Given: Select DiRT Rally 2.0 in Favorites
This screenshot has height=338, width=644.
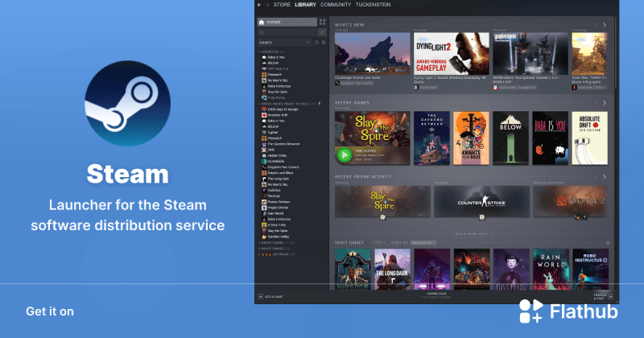Looking at the screenshot, I should click(x=275, y=69).
